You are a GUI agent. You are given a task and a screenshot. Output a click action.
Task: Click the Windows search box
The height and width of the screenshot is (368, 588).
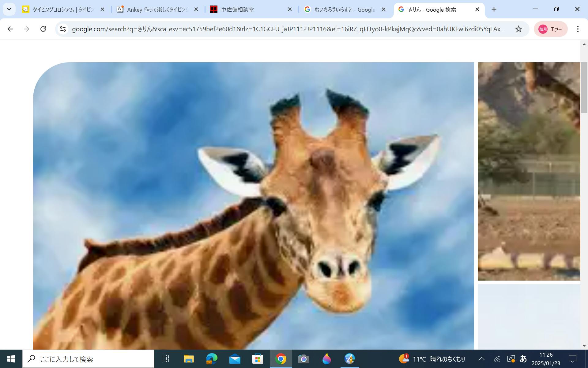coord(88,359)
